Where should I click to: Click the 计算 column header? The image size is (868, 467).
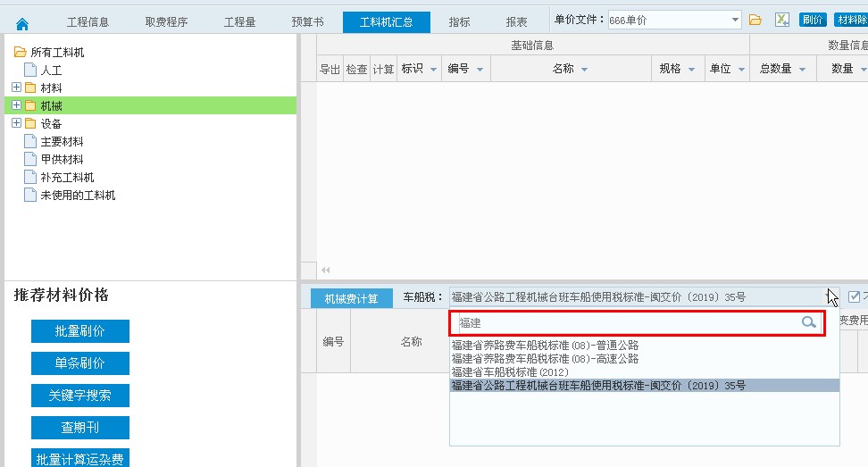383,69
